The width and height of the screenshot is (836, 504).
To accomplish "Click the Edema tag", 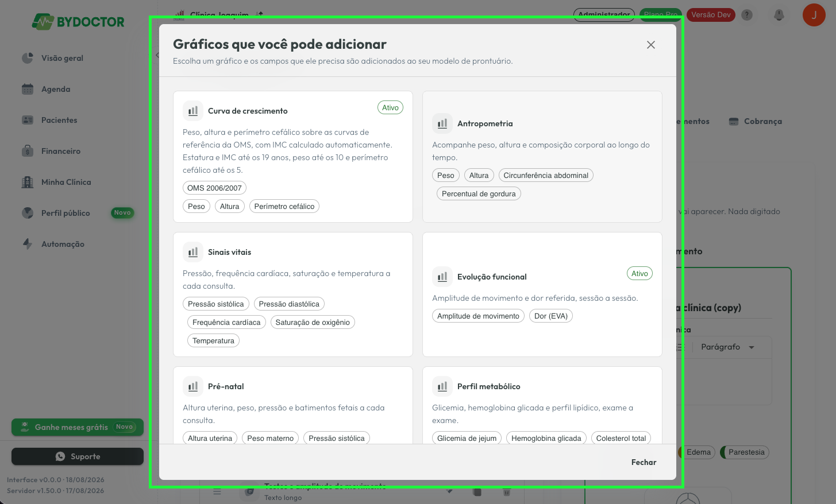I will 698,452.
